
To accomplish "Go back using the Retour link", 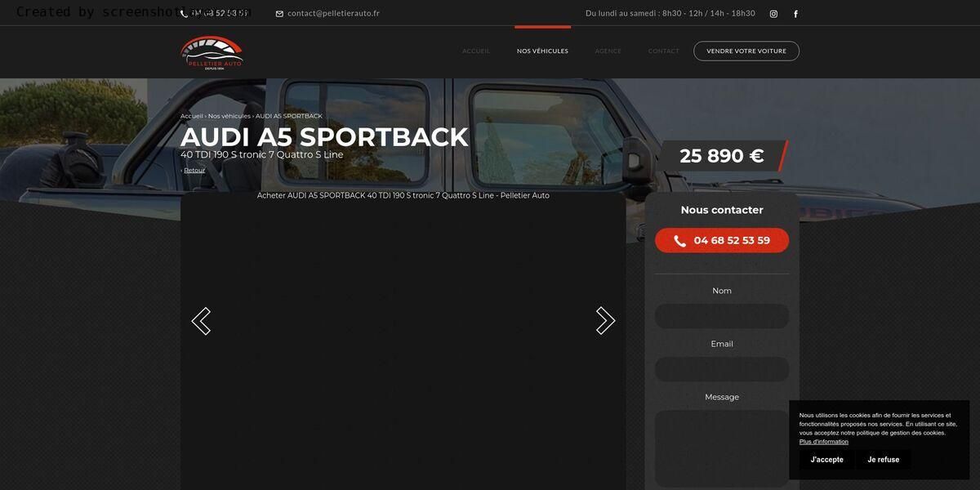I will point(194,170).
